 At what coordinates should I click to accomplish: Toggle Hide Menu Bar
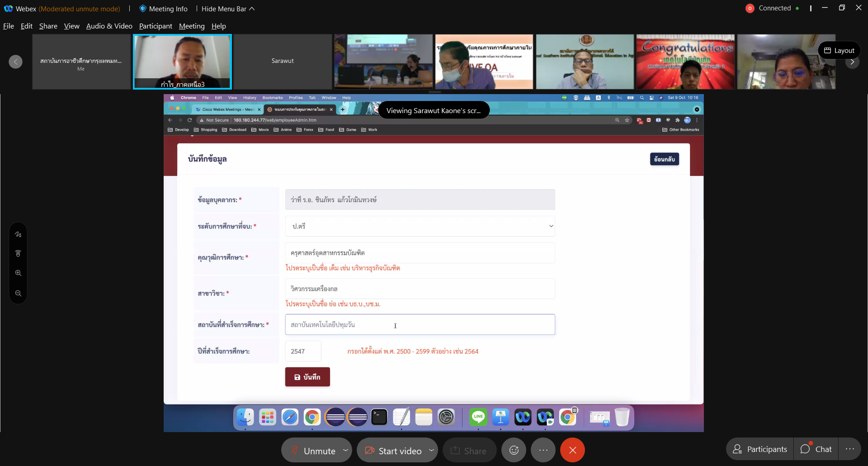[x=228, y=9]
